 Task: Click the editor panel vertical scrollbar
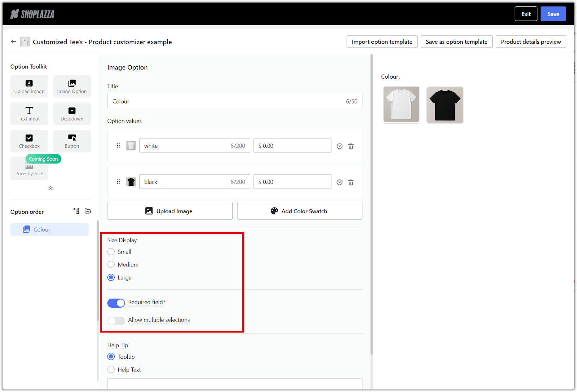click(371, 204)
